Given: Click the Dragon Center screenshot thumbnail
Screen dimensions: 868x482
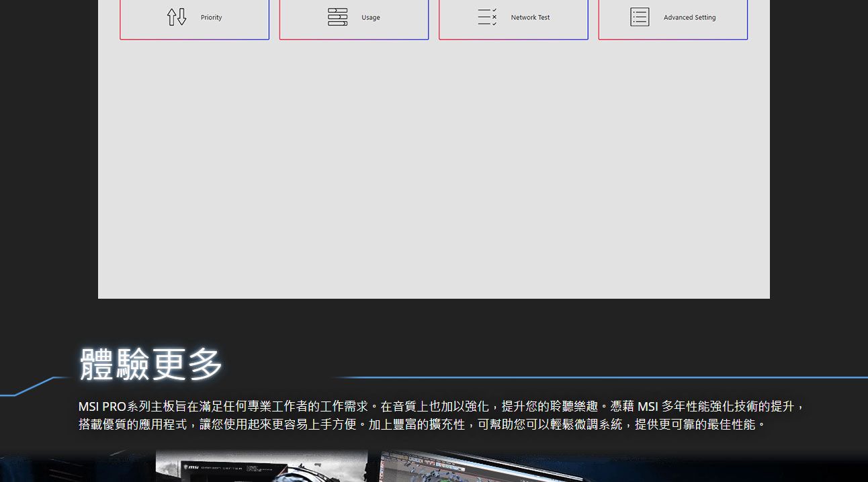Looking at the screenshot, I should 262,465.
